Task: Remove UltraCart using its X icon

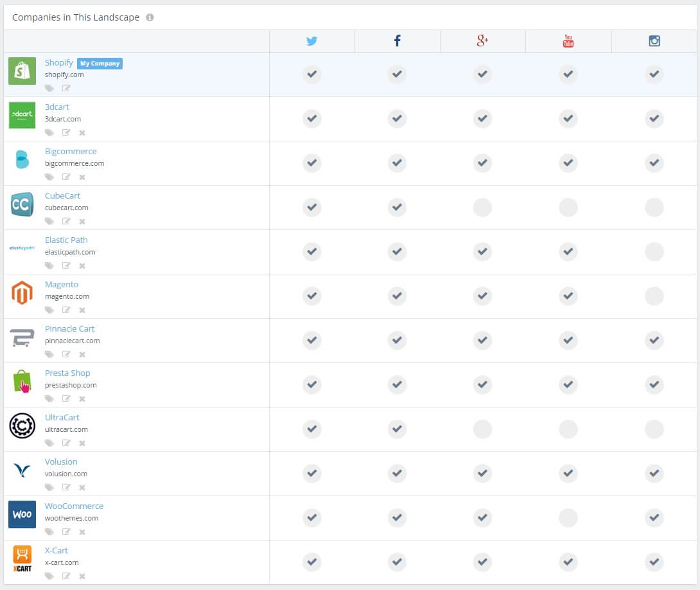Action: 82,443
